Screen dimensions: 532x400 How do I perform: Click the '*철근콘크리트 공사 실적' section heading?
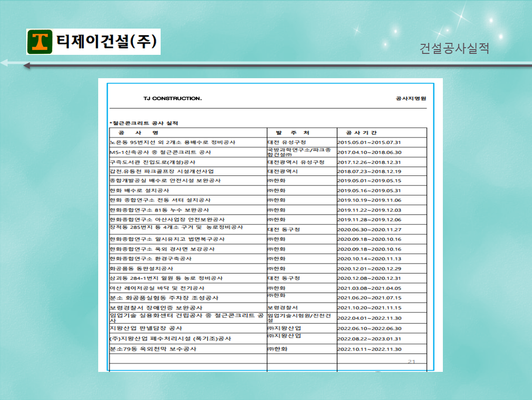[x=143, y=123]
